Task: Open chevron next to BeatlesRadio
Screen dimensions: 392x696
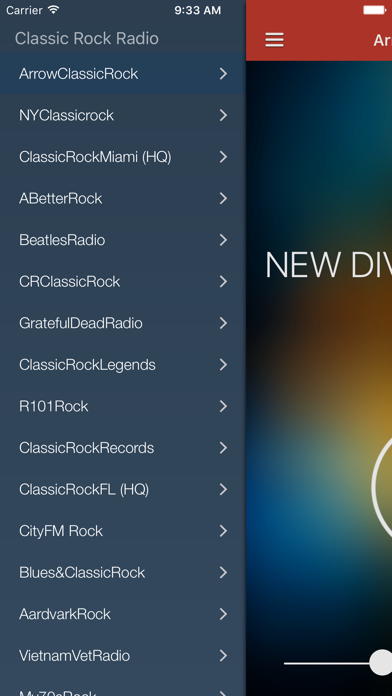Action: [x=223, y=240]
